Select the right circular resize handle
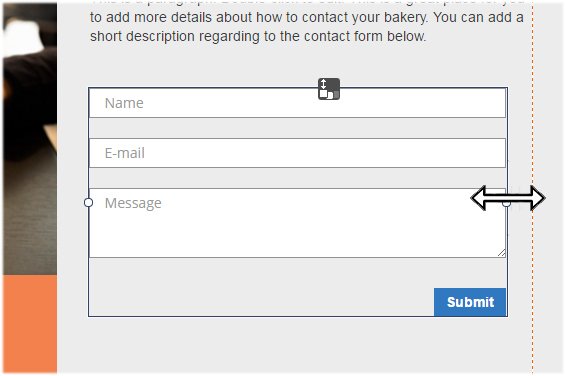 (x=507, y=203)
